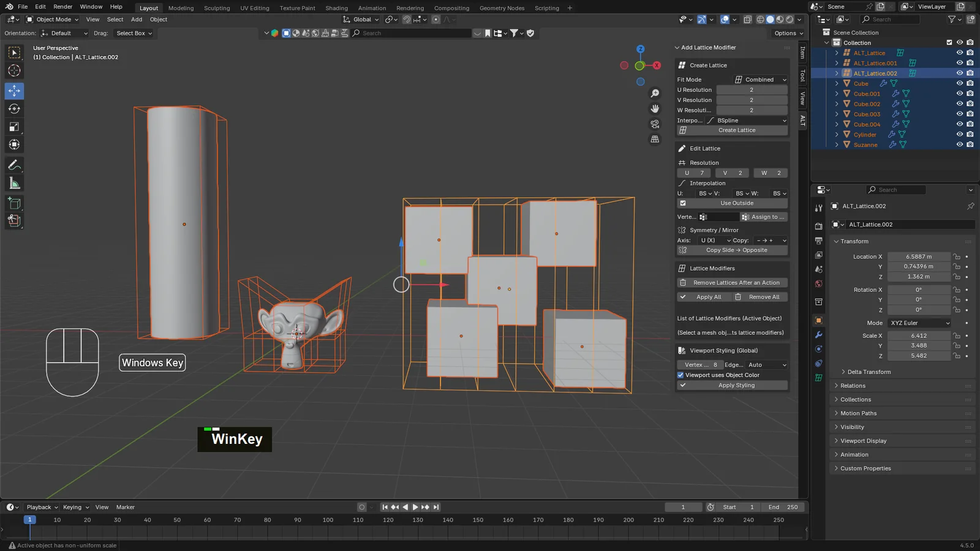Open the Render menu
The image size is (980, 551).
pos(62,7)
